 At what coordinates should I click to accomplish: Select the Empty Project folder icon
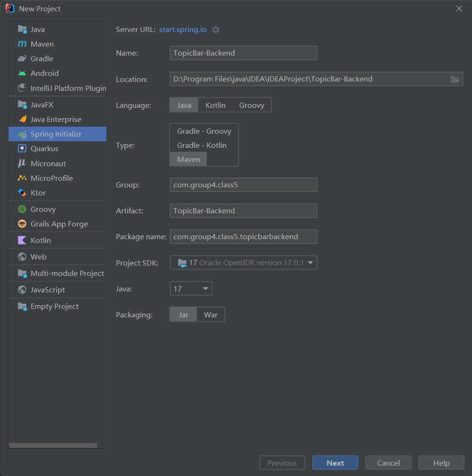22,307
